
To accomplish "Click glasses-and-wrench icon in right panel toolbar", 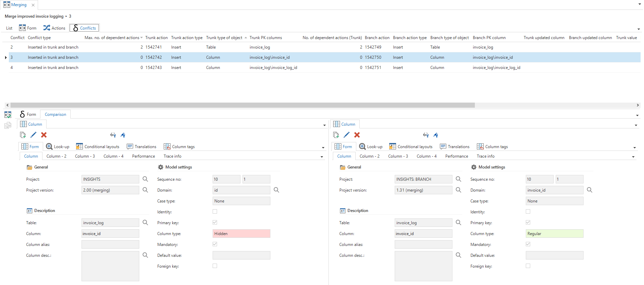I will pos(426,135).
